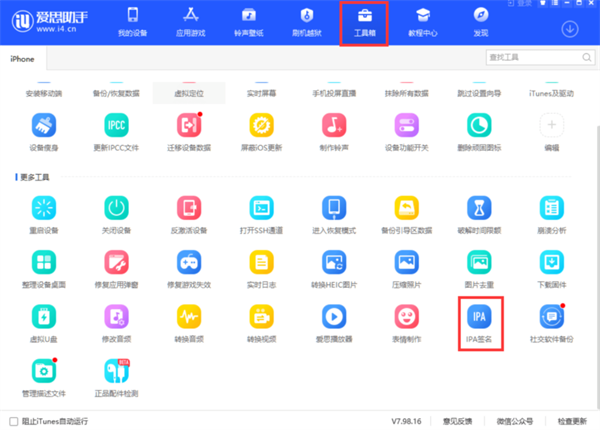This screenshot has width=600, height=430.
Task: Open the 正品配件检测 tool
Action: [116, 371]
